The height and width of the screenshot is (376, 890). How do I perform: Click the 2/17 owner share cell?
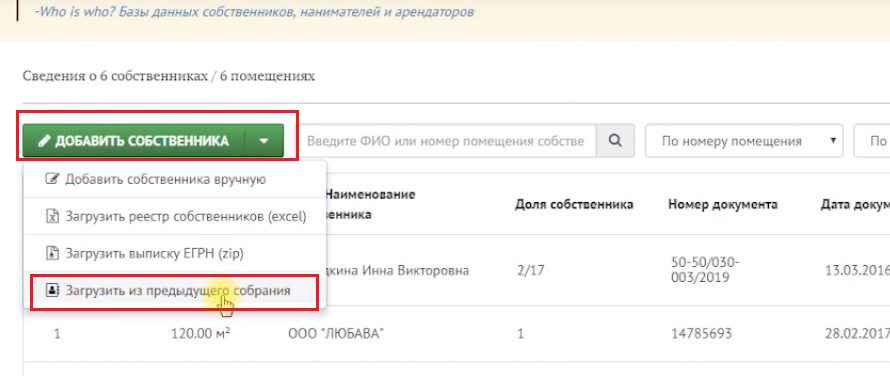[530, 271]
